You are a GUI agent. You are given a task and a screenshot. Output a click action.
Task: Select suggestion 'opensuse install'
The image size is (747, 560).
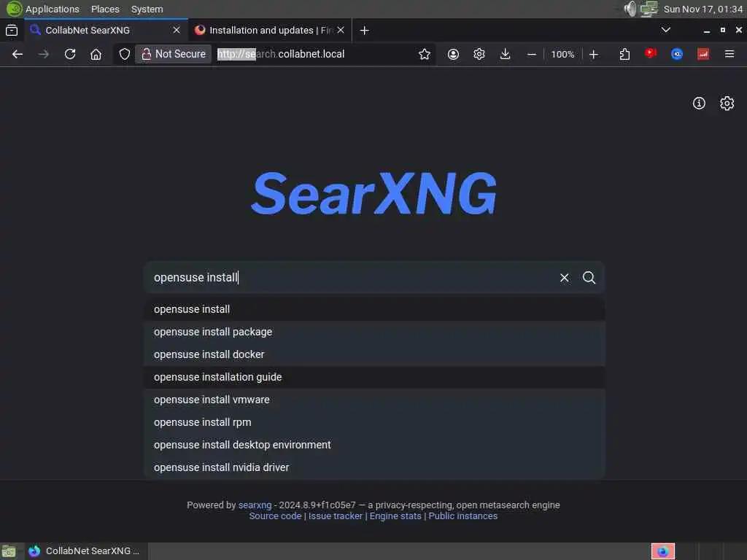click(374, 309)
